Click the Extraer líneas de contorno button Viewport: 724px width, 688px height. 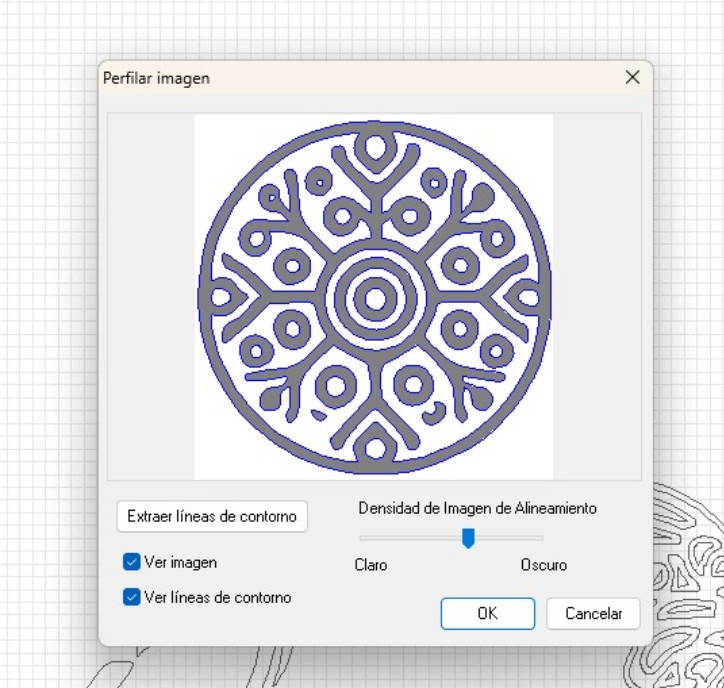(x=212, y=516)
